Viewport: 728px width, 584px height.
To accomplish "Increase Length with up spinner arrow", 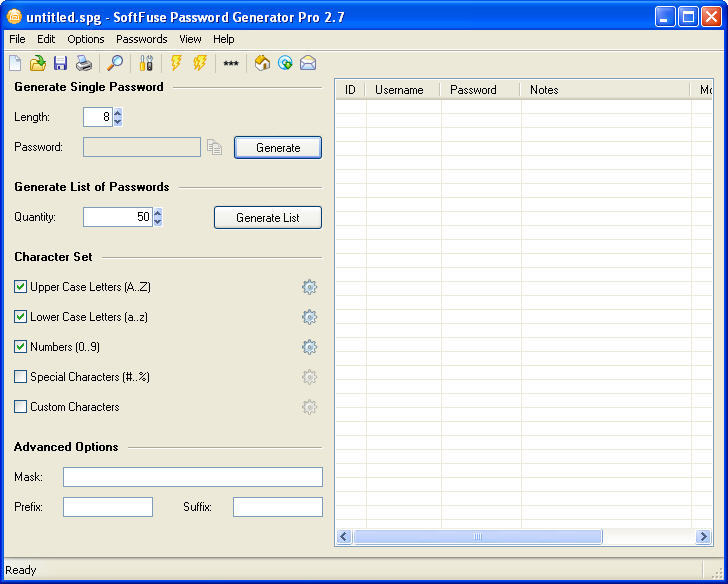I will click(118, 112).
